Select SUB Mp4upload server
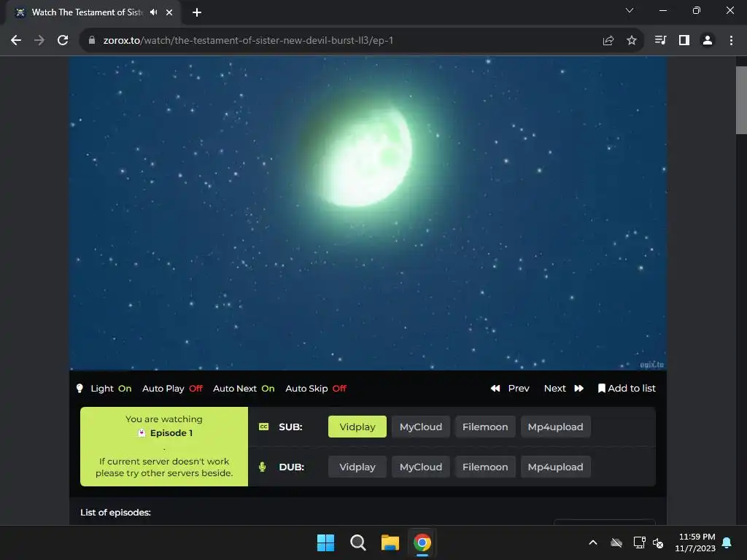Viewport: 747px width, 560px height. pos(555,427)
